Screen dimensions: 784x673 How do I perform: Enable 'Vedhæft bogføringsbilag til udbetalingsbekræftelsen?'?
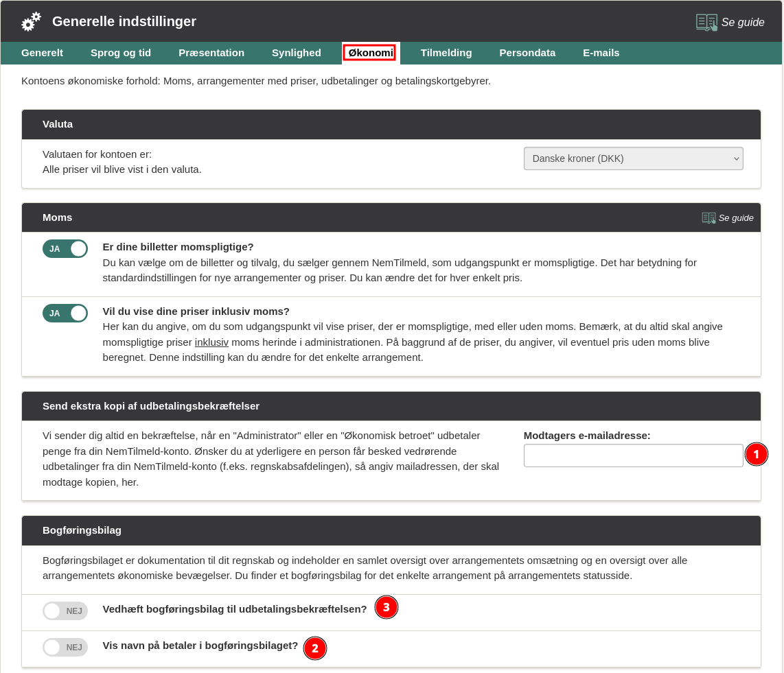point(65,611)
